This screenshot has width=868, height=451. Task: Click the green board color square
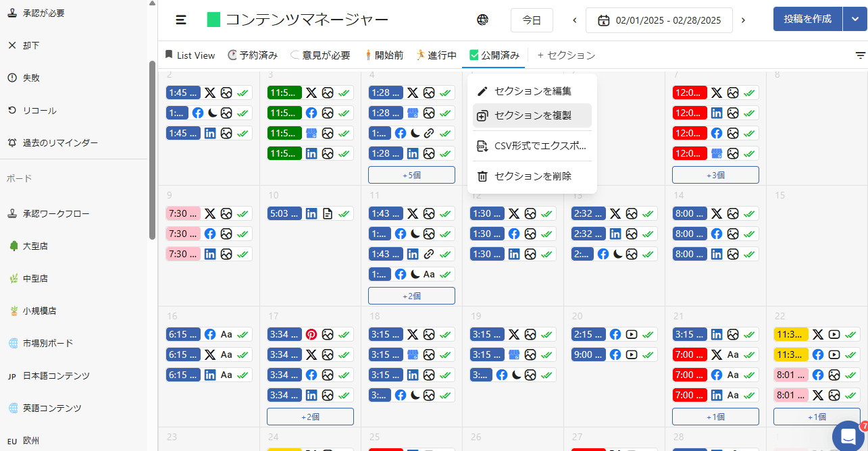(214, 20)
